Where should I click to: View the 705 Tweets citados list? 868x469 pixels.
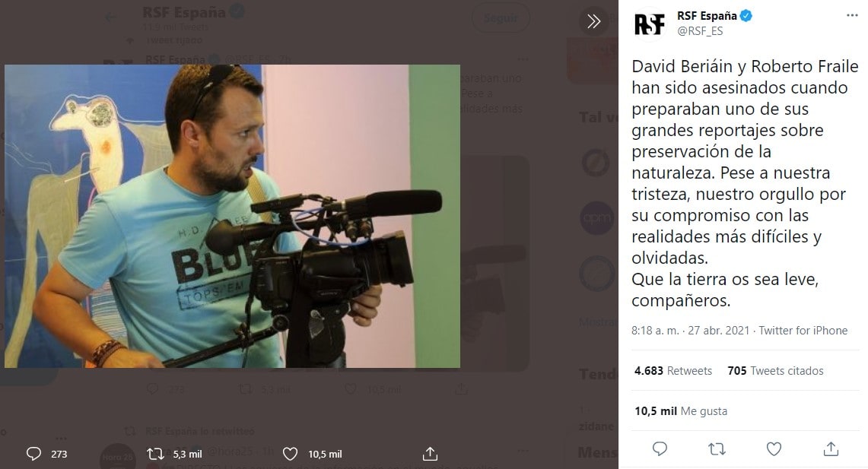click(775, 371)
